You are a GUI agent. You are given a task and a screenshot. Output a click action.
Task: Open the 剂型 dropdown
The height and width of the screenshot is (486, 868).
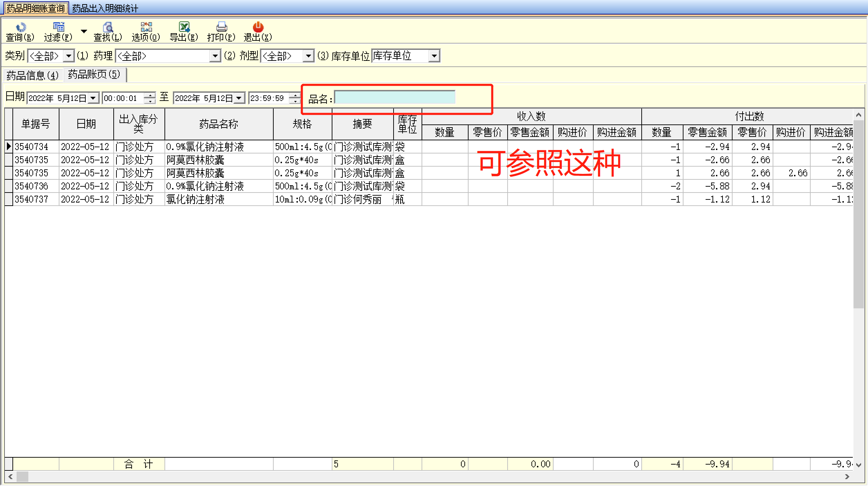point(308,56)
